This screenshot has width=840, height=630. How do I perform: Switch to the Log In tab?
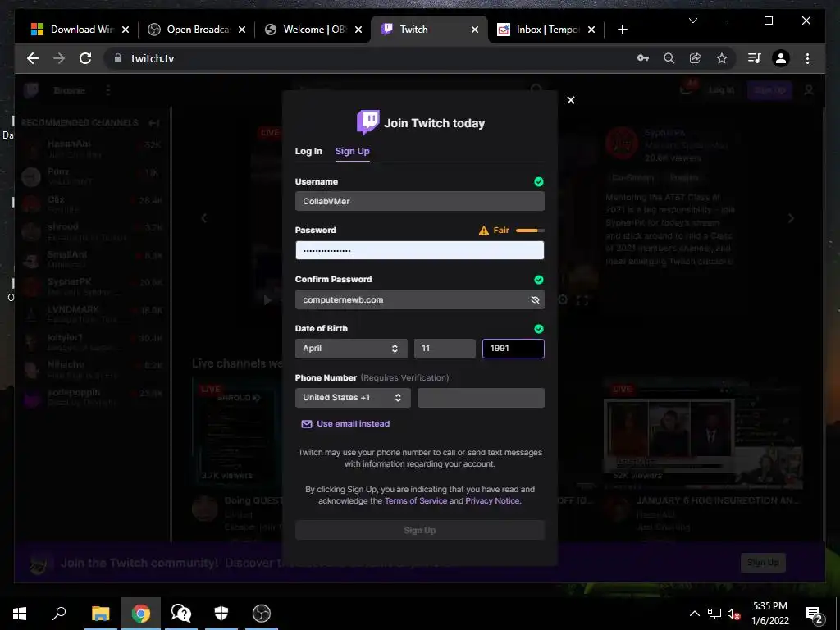308,151
